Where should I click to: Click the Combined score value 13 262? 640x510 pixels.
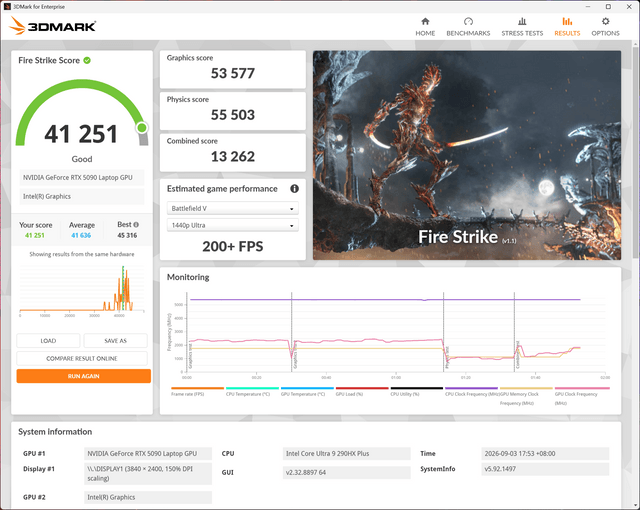(233, 157)
